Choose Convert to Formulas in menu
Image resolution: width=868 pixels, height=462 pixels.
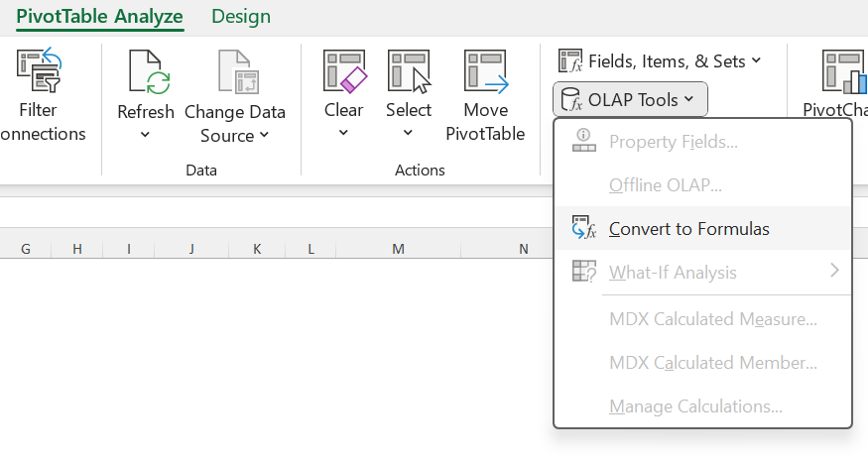(x=702, y=228)
